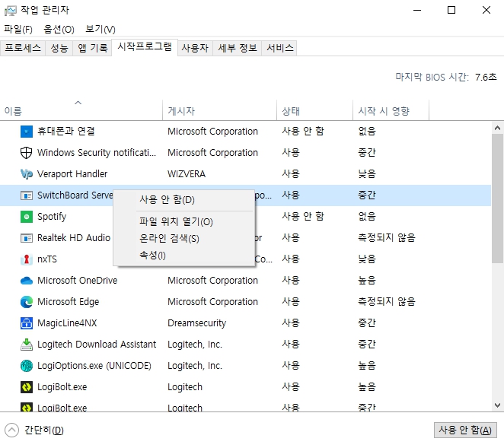Select the Windows Security notification entry name
This screenshot has width=504, height=448.
point(97,153)
